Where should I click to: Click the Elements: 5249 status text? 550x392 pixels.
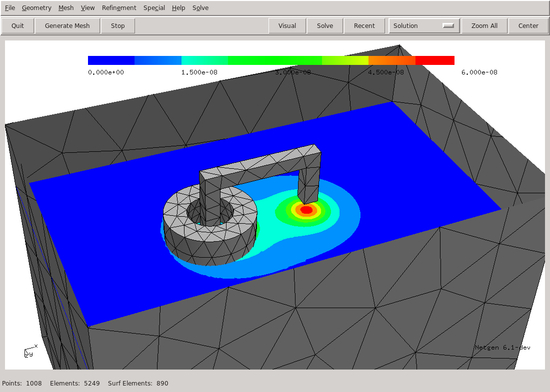pos(75,383)
